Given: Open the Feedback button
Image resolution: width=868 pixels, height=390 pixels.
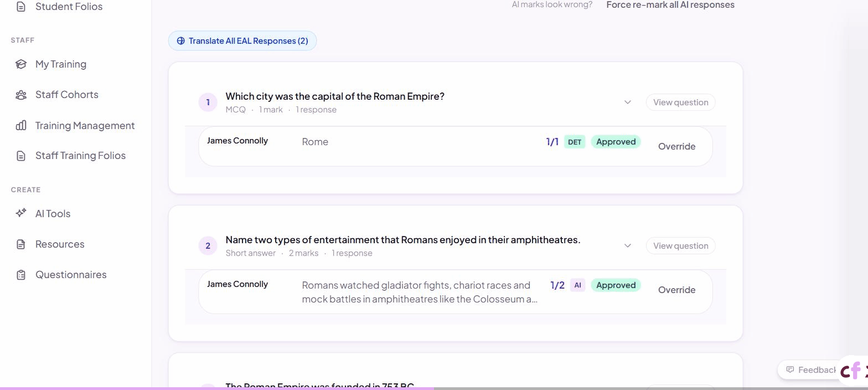Looking at the screenshot, I should (811, 370).
